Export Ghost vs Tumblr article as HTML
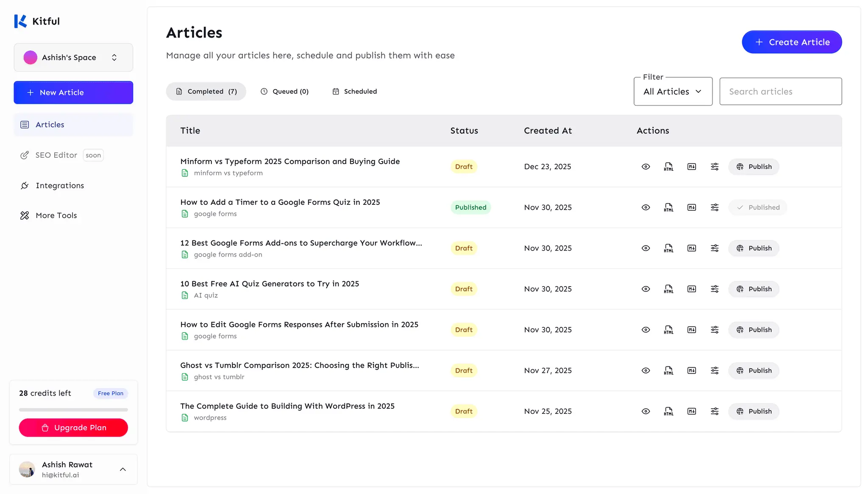Viewport: 868px width, 494px height. (668, 370)
